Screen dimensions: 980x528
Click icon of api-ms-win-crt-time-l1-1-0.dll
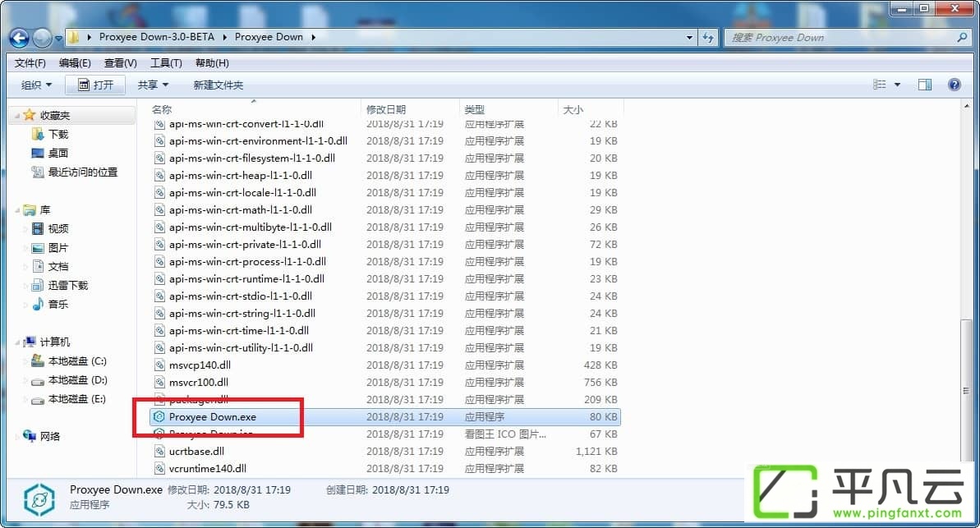click(x=159, y=331)
